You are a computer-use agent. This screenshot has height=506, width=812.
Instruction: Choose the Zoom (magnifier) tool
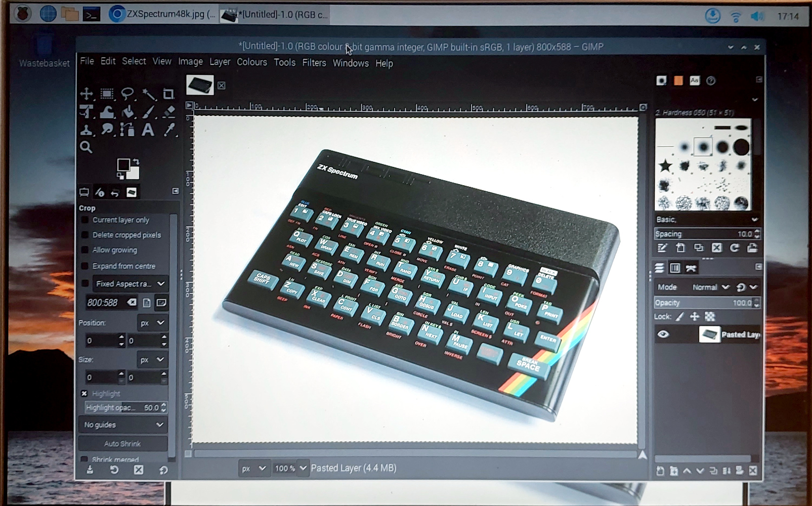[x=86, y=148]
